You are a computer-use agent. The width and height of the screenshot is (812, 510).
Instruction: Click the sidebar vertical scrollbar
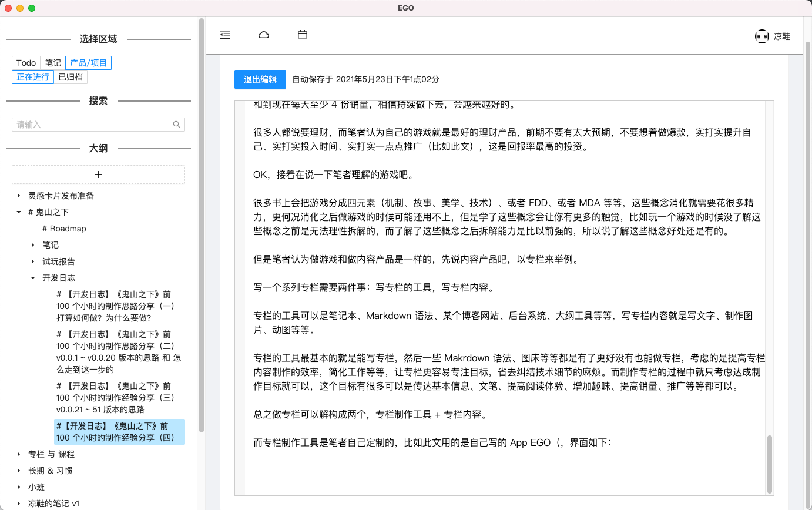(x=202, y=225)
